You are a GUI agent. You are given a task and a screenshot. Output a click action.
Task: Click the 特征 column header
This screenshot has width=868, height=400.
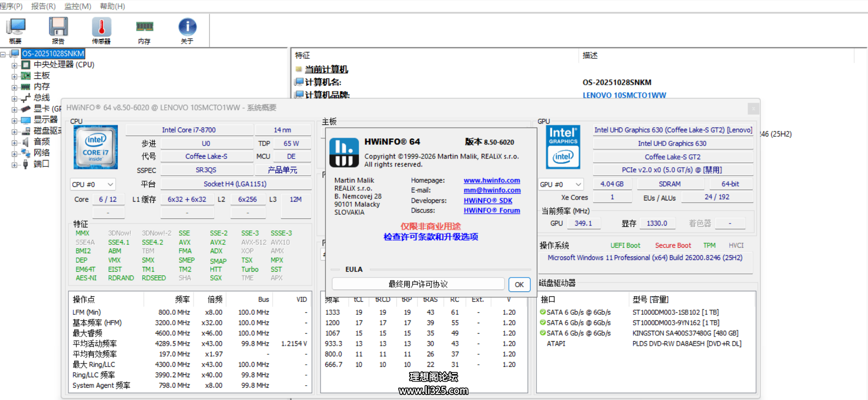coord(302,55)
